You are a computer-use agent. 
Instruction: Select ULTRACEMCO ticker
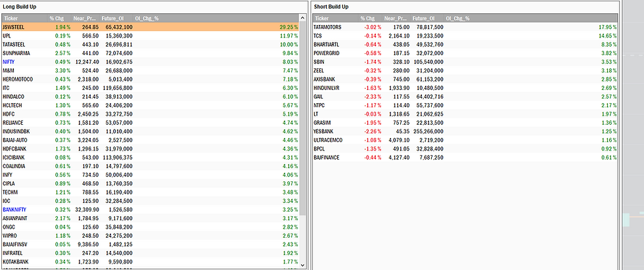(328, 140)
